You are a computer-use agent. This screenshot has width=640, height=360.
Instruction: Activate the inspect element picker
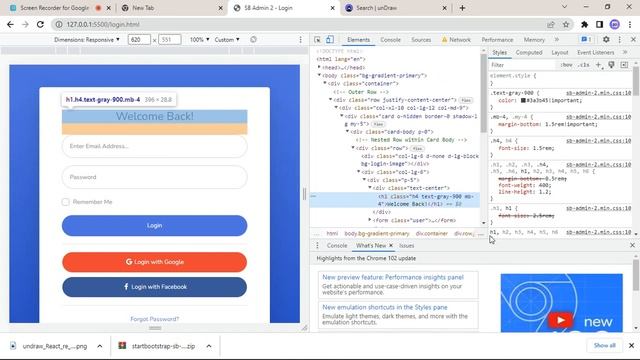tap(317, 40)
